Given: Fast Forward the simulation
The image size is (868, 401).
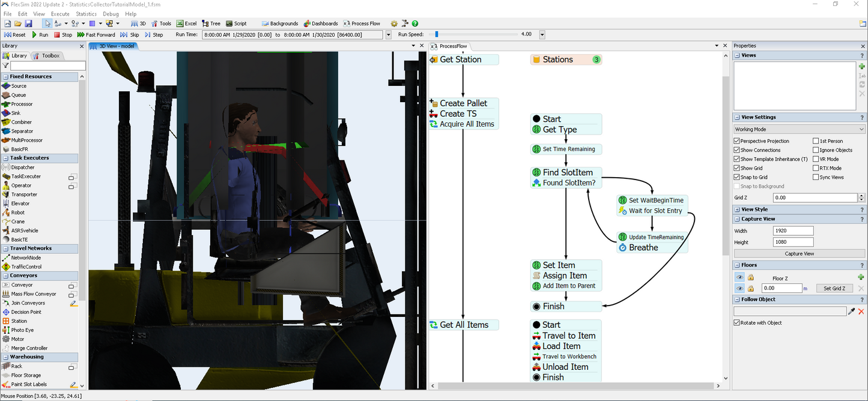Looking at the screenshot, I should 96,34.
